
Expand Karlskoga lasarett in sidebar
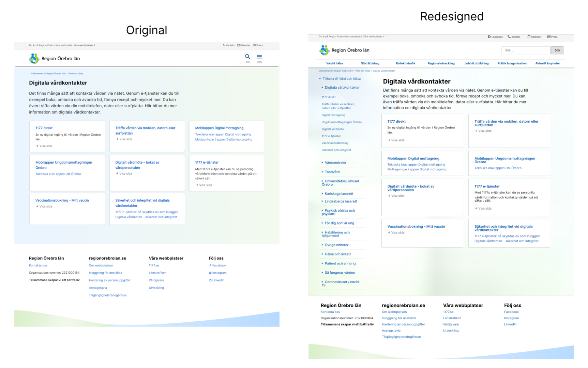pos(322,194)
